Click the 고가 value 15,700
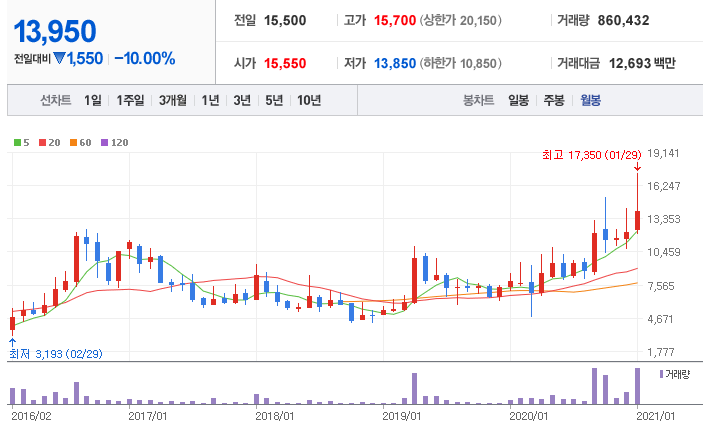 395,21
